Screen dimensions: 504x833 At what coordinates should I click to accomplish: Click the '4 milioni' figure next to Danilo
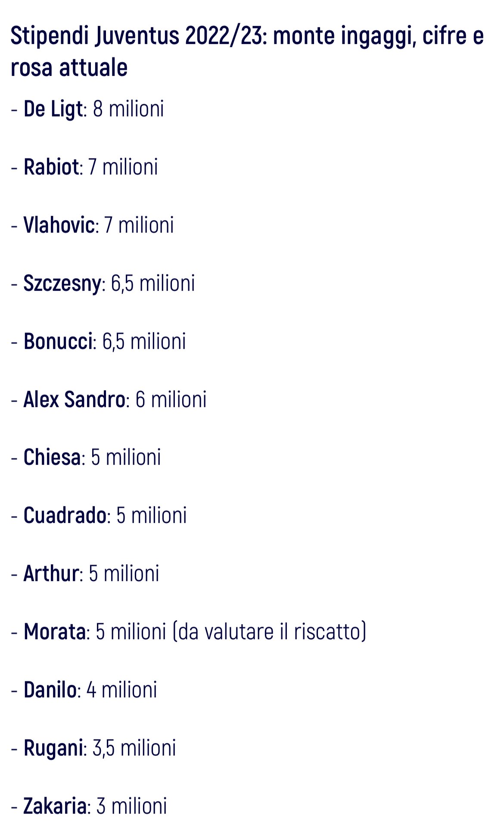pyautogui.click(x=122, y=690)
